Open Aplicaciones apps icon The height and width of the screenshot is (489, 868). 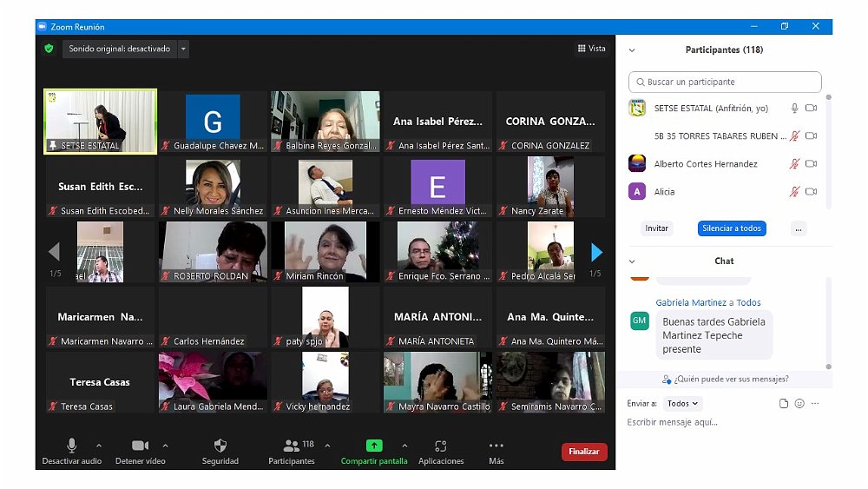(441, 446)
